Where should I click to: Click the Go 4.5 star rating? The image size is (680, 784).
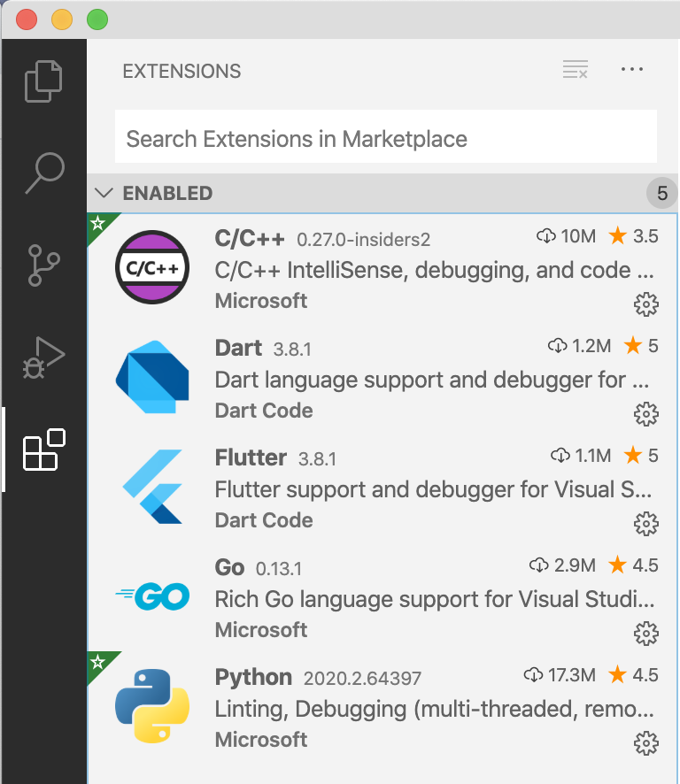tap(633, 565)
